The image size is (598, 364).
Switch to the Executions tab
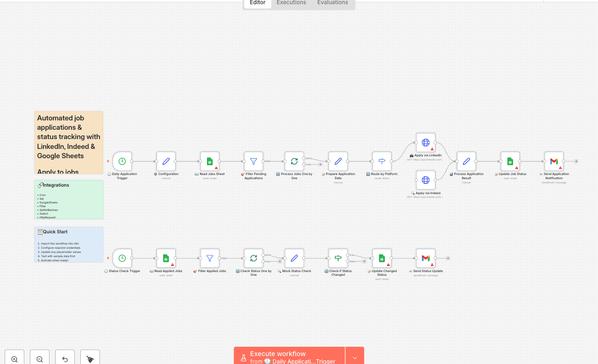tap(291, 3)
